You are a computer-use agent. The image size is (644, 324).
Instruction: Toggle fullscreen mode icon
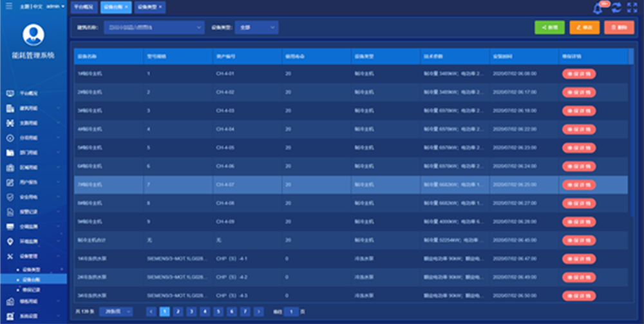[x=632, y=8]
